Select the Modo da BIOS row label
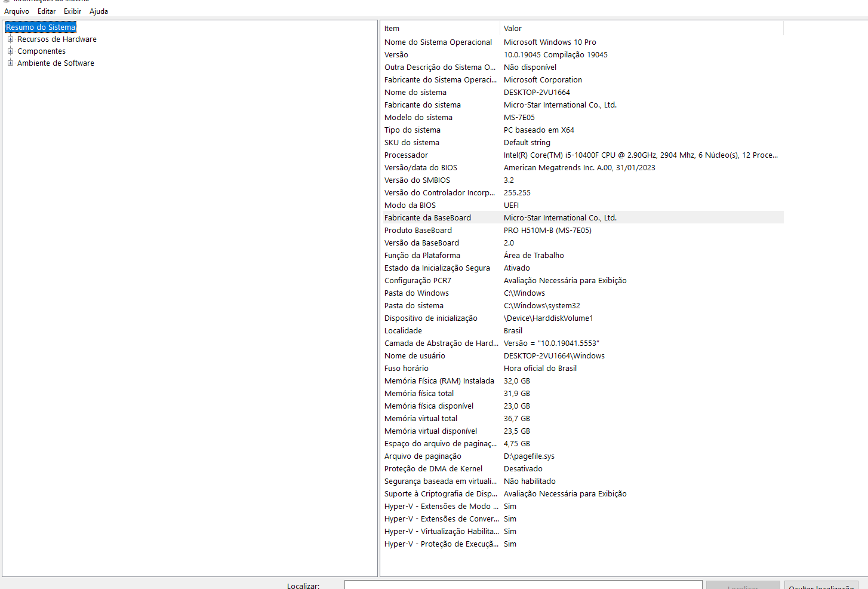This screenshot has height=589, width=868. click(x=410, y=205)
